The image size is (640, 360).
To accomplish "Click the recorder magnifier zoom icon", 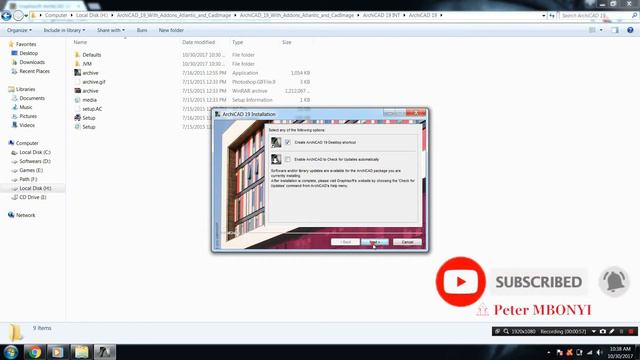I will coord(506,331).
